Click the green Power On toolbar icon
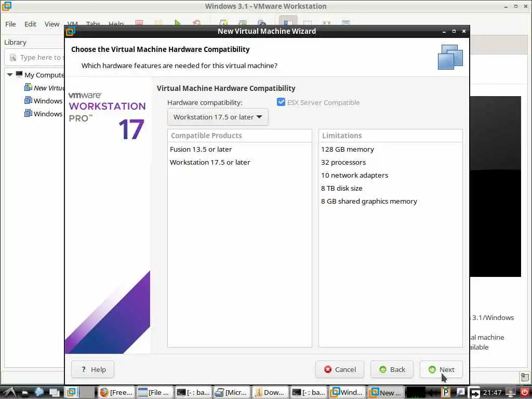532x399 pixels. [177, 23]
